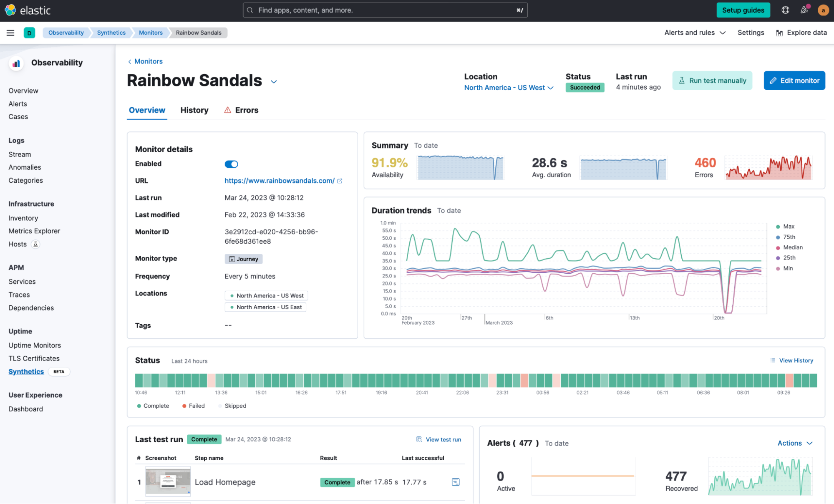The height and width of the screenshot is (504, 834).
Task: Open Cases in the sidebar
Action: (18, 117)
